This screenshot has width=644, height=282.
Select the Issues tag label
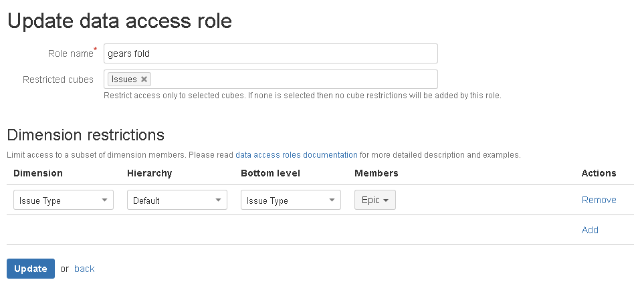click(124, 80)
